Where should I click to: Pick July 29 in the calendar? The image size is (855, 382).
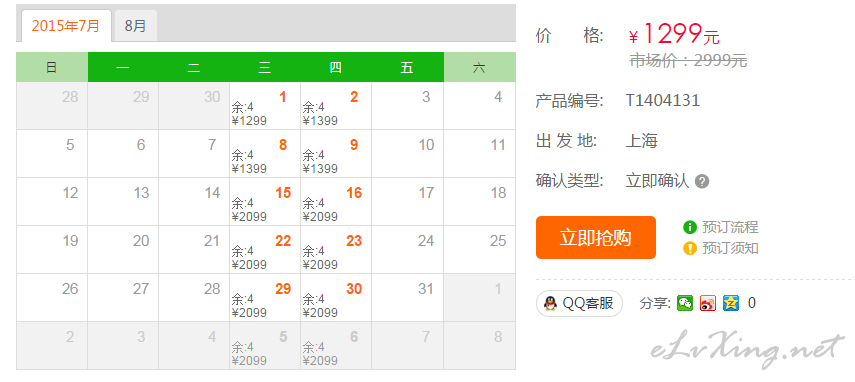(x=265, y=298)
